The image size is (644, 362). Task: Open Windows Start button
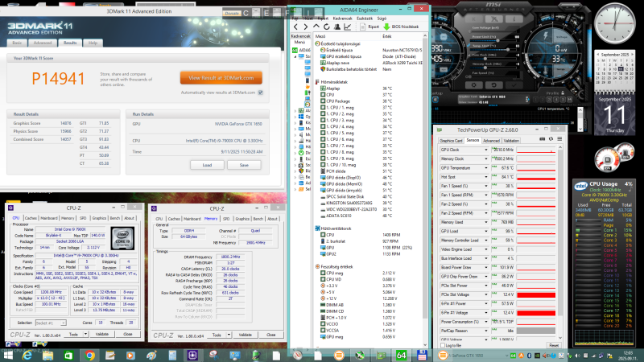click(x=8, y=356)
